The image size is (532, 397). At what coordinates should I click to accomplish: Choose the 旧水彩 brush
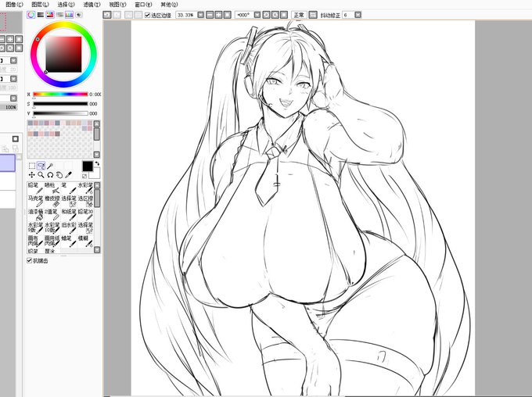click(69, 228)
